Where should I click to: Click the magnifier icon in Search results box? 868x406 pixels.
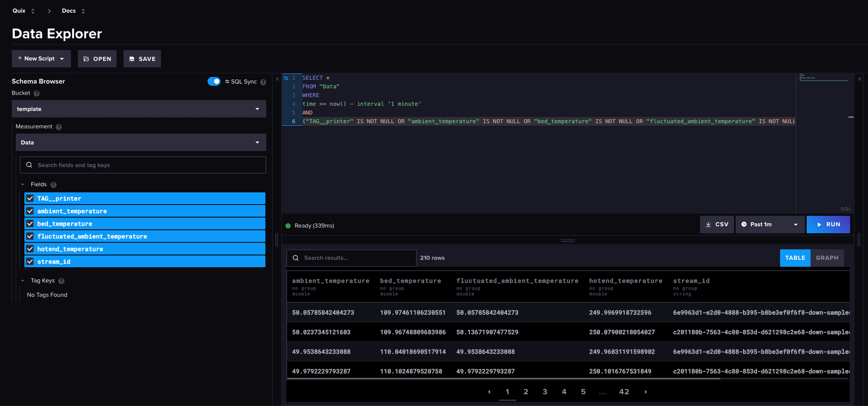coord(296,258)
